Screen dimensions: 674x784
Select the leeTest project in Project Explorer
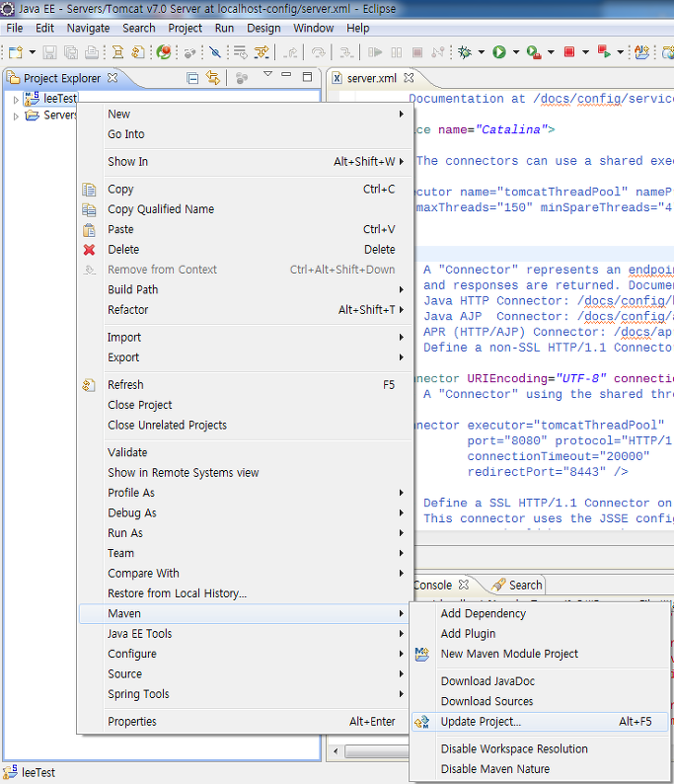(60, 99)
